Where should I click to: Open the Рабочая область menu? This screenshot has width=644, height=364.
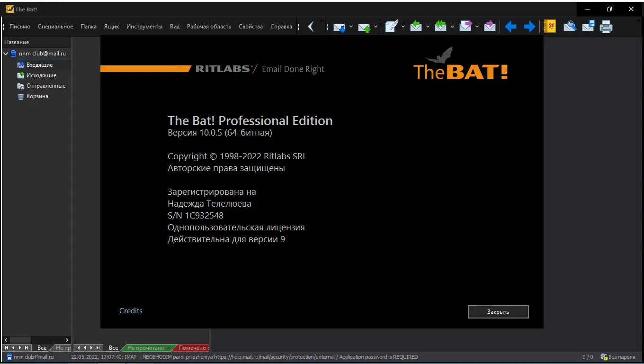click(x=209, y=27)
